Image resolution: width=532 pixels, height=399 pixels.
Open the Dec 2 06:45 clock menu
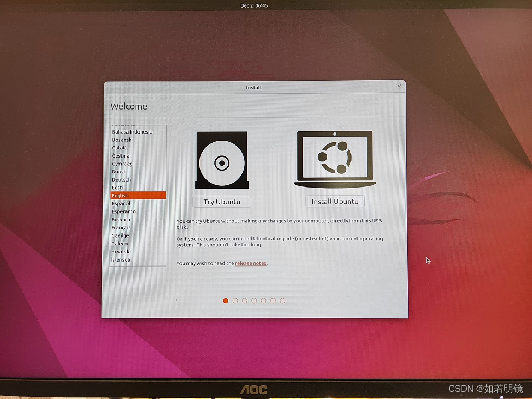click(254, 5)
